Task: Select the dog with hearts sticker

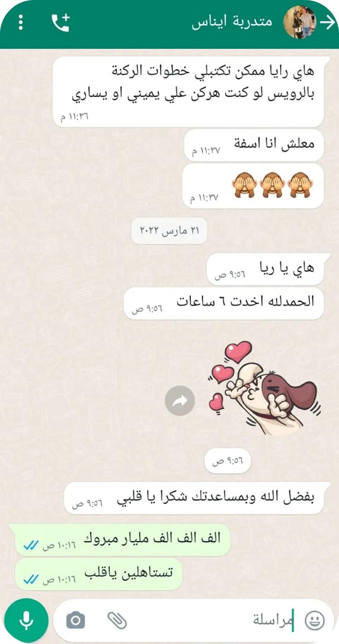Action: click(264, 388)
